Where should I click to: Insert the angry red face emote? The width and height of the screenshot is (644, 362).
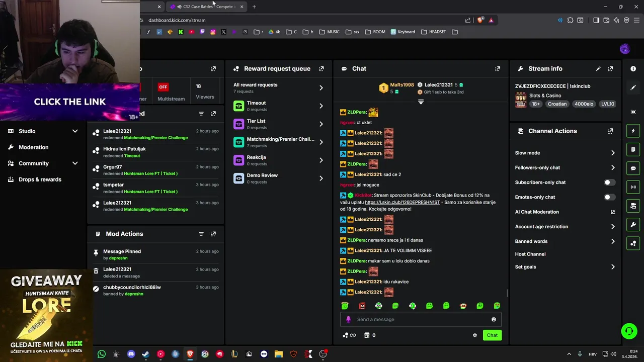pos(362,306)
